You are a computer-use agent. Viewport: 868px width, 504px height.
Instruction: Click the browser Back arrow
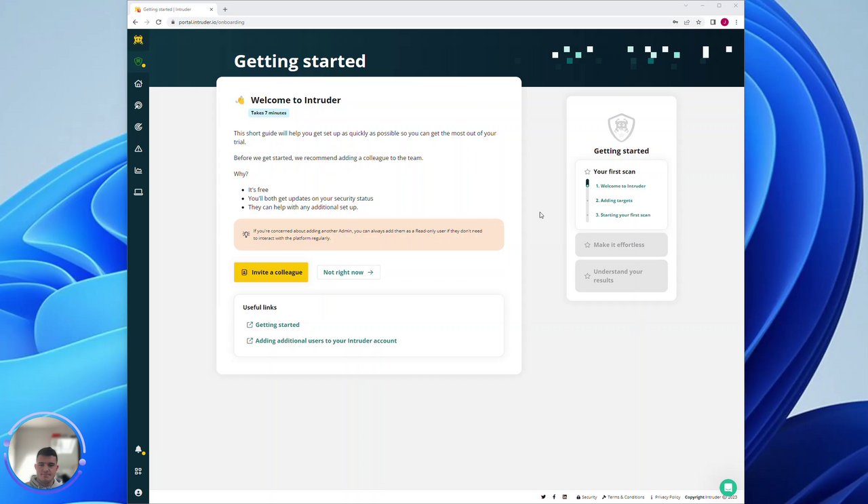pyautogui.click(x=135, y=22)
